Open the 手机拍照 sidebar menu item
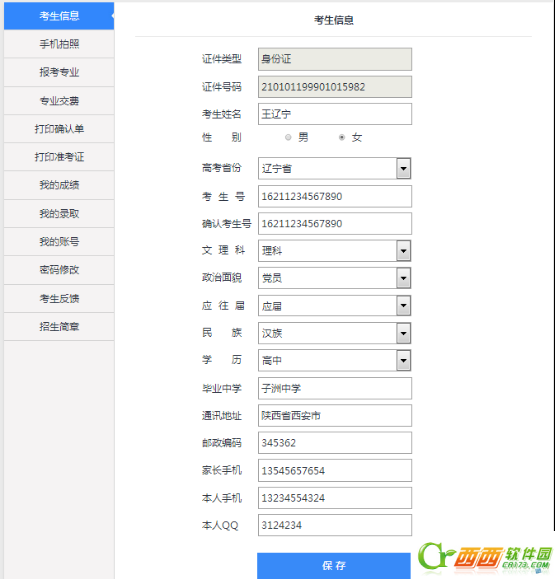This screenshot has height=579, width=555. (x=59, y=44)
